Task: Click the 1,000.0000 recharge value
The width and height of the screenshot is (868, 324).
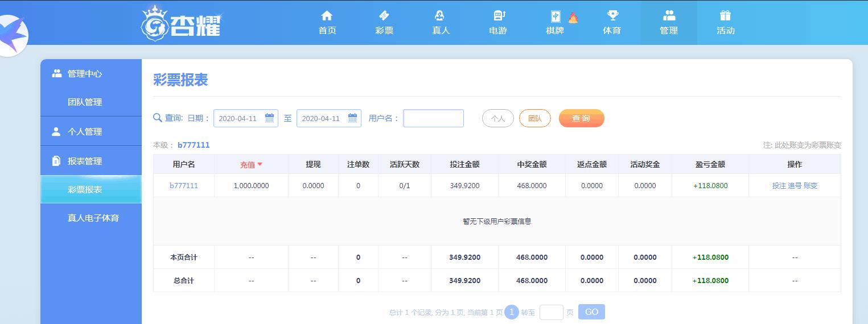Action: click(x=251, y=185)
